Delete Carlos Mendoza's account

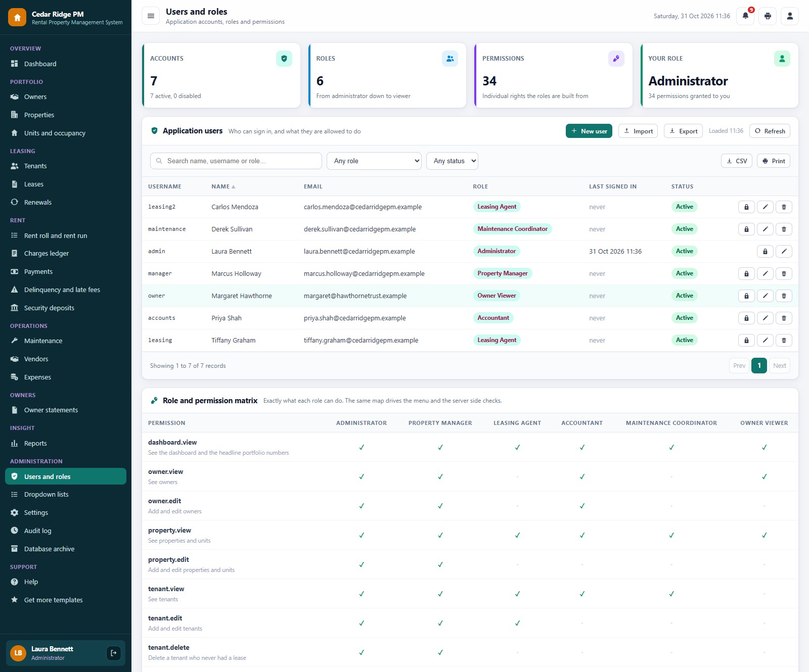coord(784,207)
